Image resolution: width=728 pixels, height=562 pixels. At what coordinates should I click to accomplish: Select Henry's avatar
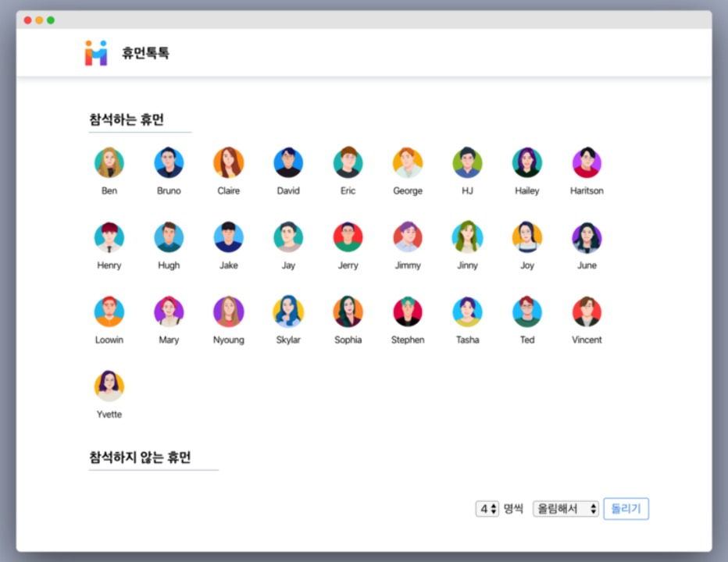click(x=109, y=237)
